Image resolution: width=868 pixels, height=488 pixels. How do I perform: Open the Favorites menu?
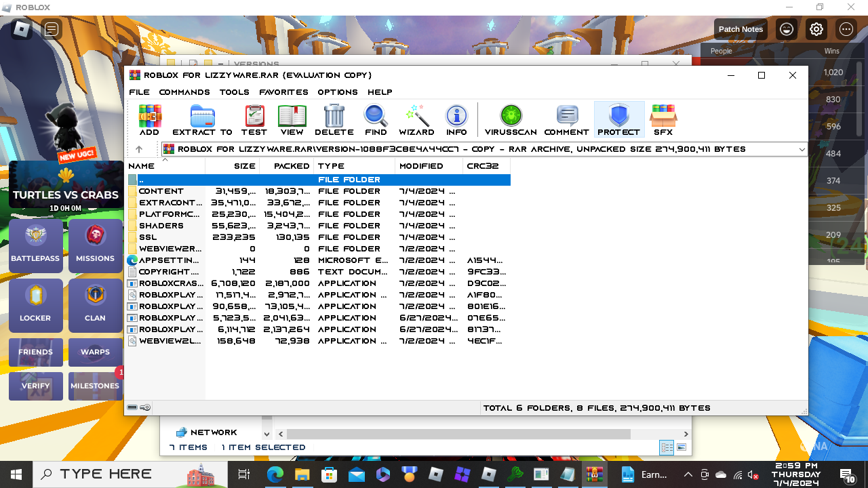coord(283,92)
